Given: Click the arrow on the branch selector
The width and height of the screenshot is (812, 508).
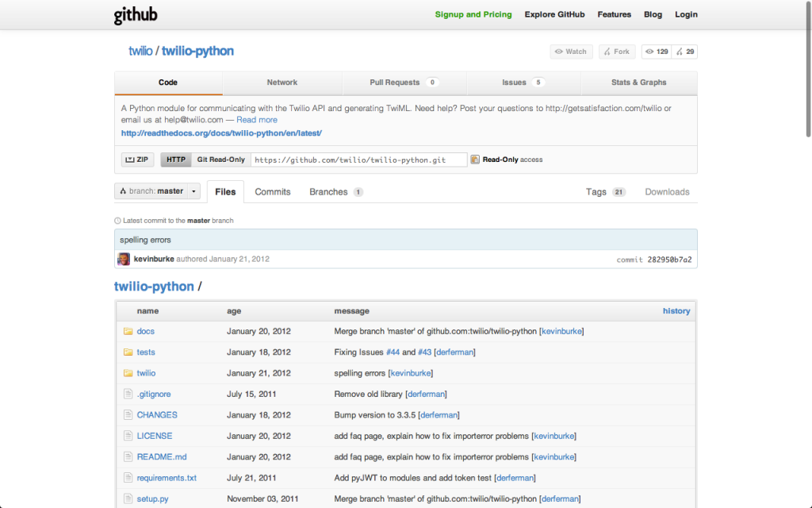Looking at the screenshot, I should [193, 191].
